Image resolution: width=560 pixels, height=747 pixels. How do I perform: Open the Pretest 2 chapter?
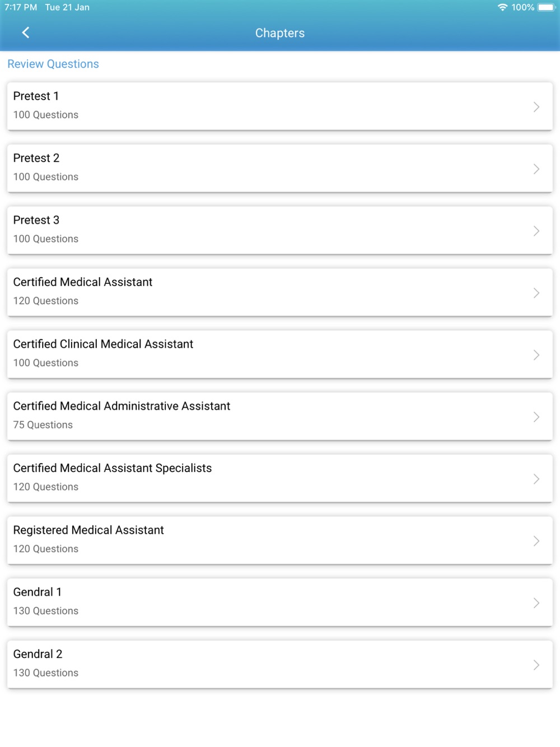pyautogui.click(x=280, y=169)
